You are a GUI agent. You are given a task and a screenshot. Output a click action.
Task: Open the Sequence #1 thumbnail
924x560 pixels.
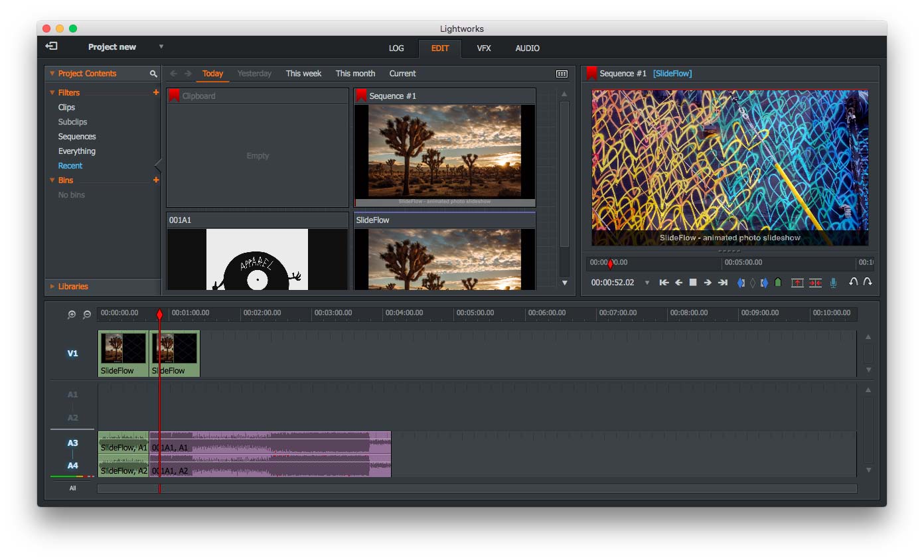445,155
